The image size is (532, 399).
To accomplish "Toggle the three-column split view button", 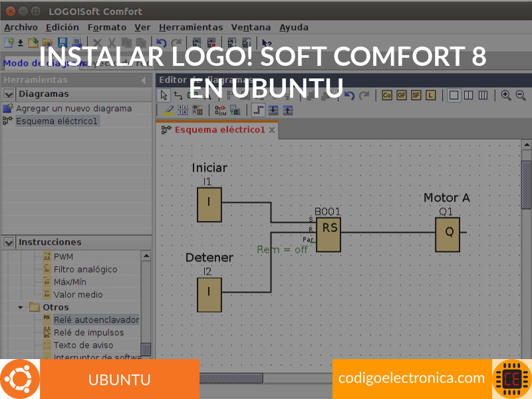I will point(483,95).
